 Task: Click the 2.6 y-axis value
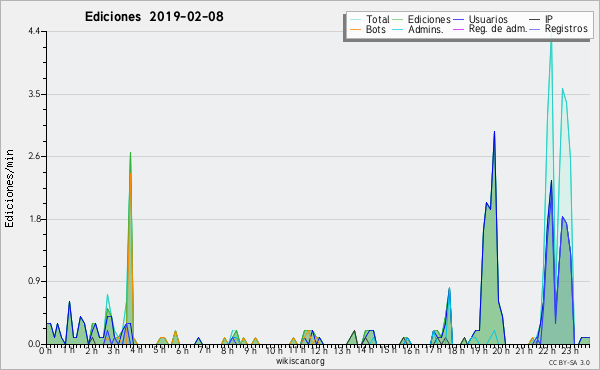pyautogui.click(x=34, y=156)
